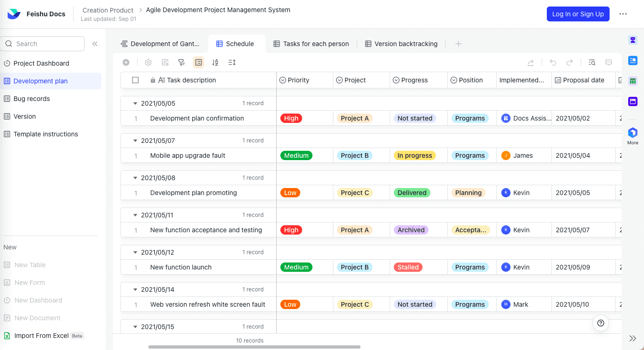
Task: Add a new view with plus icon
Action: (458, 44)
